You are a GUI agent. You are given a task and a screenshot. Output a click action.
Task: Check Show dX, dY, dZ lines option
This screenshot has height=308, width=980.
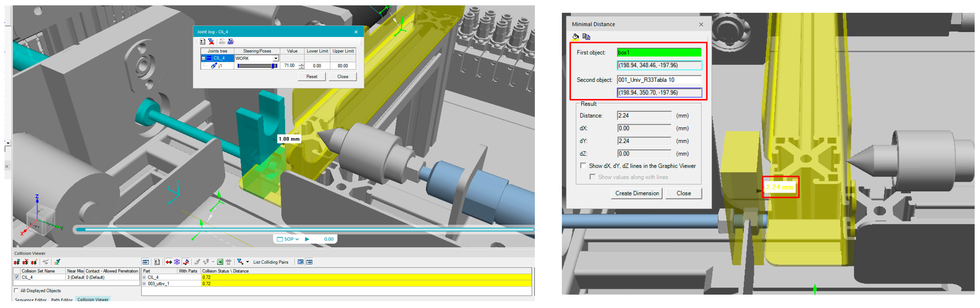pyautogui.click(x=583, y=166)
